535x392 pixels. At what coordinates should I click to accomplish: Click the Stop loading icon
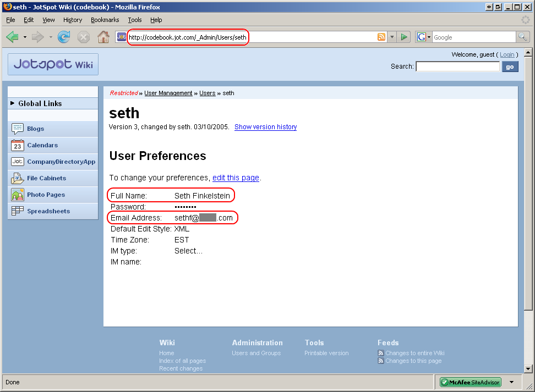pos(83,37)
